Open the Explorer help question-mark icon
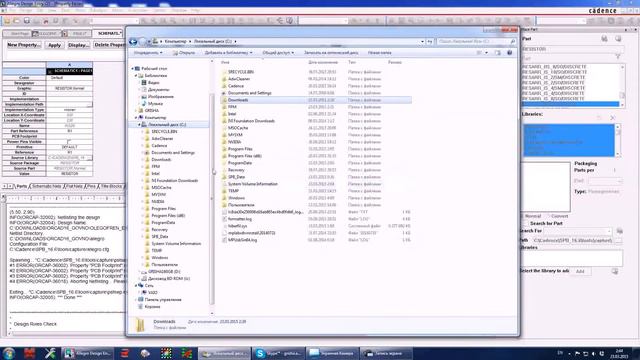 click(509, 53)
